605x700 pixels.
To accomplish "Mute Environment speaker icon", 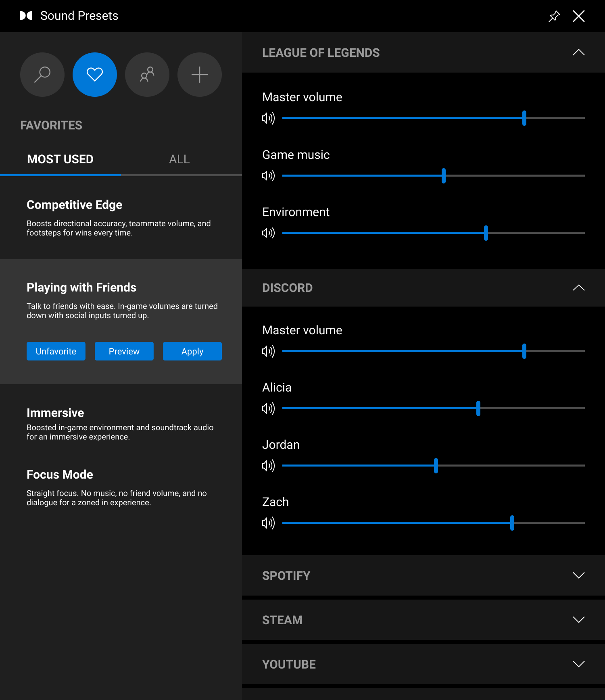I will (x=268, y=233).
